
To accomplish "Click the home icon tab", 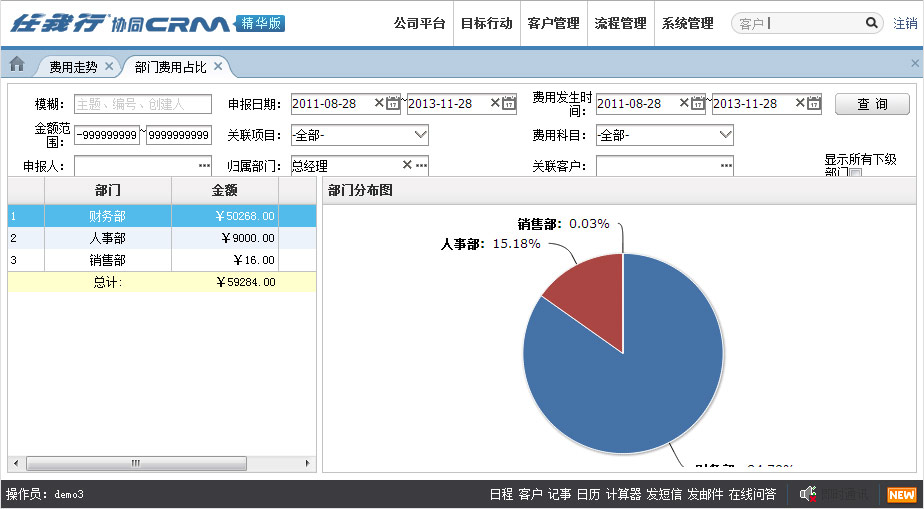I will point(17,65).
